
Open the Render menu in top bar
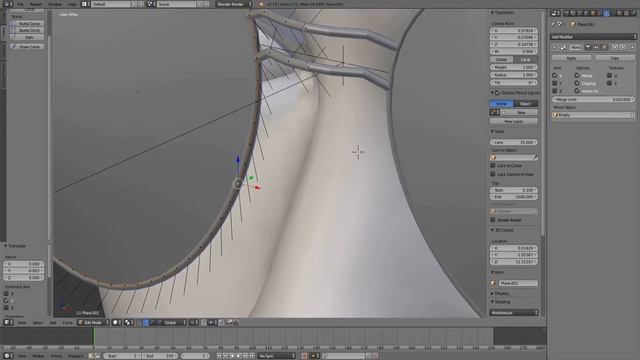coord(36,4)
